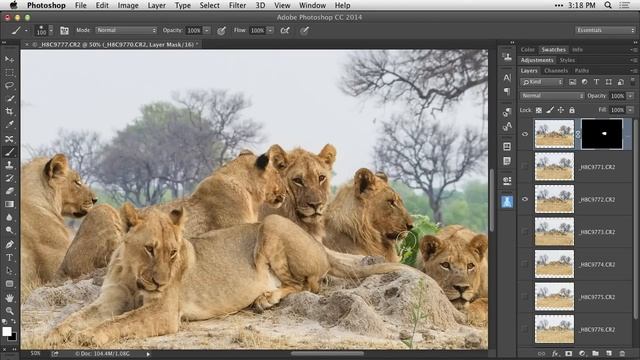This screenshot has width=640, height=360.
Task: Select the Hand tool
Action: pyautogui.click(x=9, y=298)
